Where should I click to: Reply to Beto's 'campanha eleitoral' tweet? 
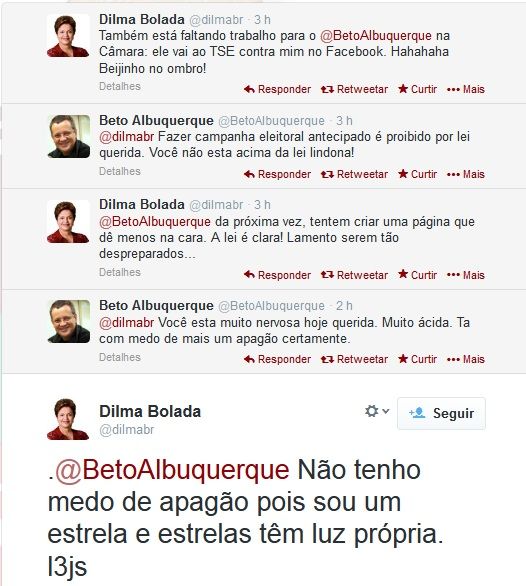[x=277, y=174]
